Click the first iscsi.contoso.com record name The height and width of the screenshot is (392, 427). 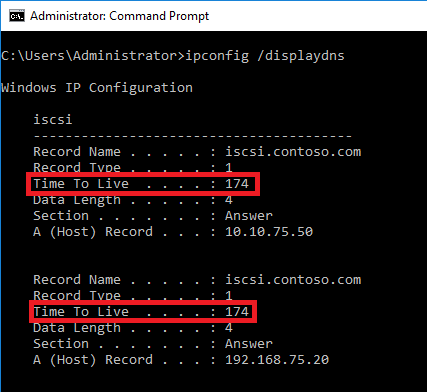(293, 152)
